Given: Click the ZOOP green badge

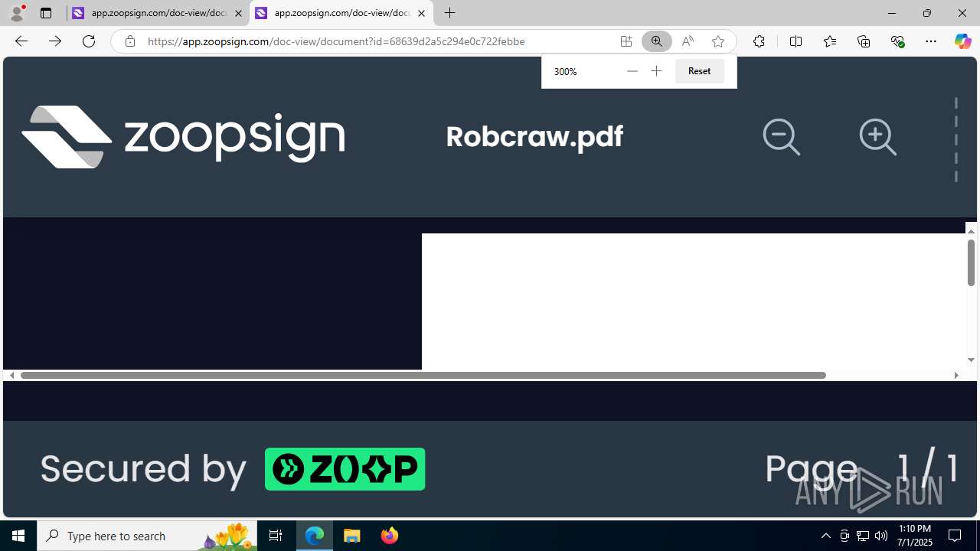Looking at the screenshot, I should pos(345,469).
